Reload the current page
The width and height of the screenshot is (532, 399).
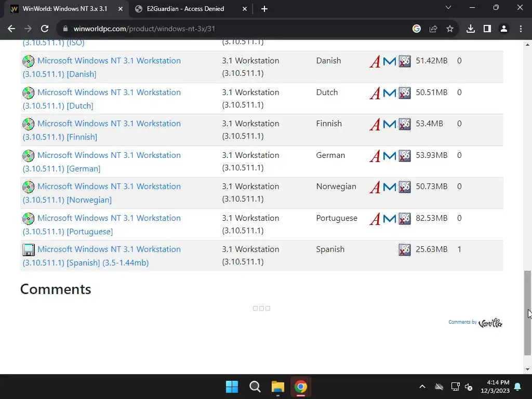(45, 29)
